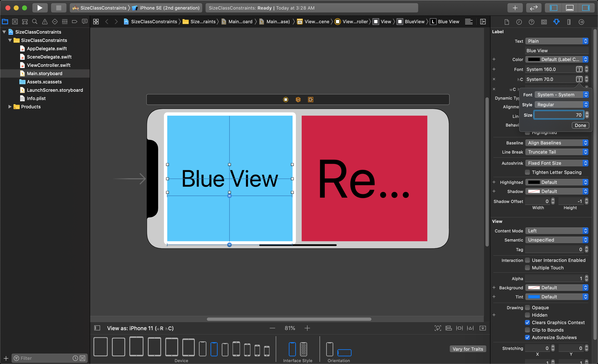This screenshot has width=598, height=364.
Task: Hide the Inspectors panel
Action: 586,8
